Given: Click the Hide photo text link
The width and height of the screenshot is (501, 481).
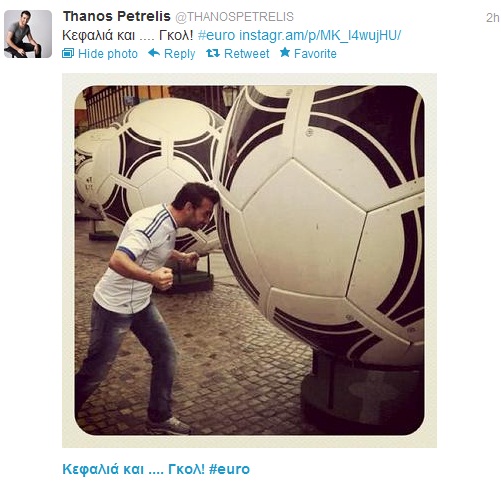Looking at the screenshot, I should 108,54.
